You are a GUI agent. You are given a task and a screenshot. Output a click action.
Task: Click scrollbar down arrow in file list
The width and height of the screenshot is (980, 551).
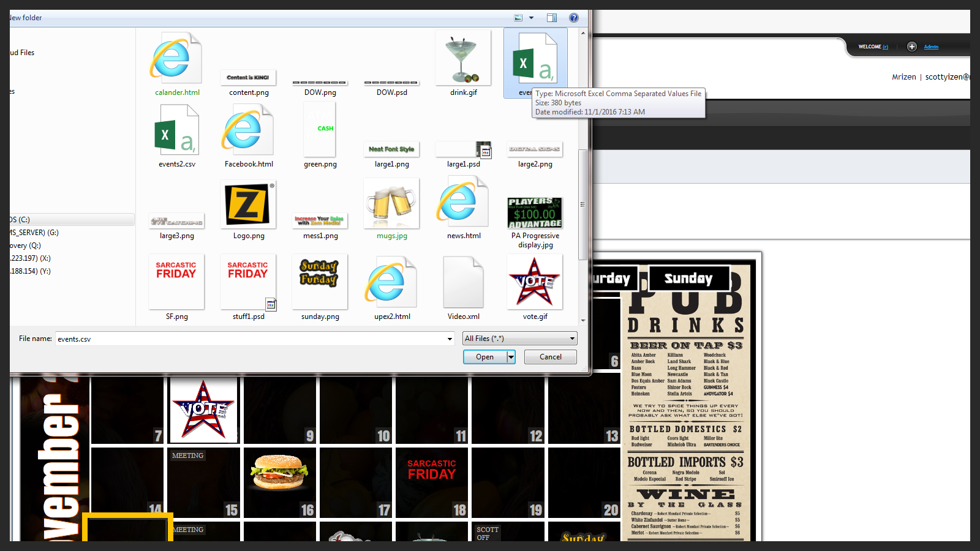tap(582, 320)
